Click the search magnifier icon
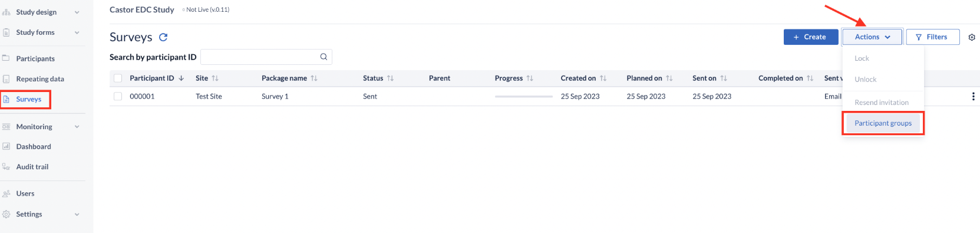 click(x=324, y=57)
